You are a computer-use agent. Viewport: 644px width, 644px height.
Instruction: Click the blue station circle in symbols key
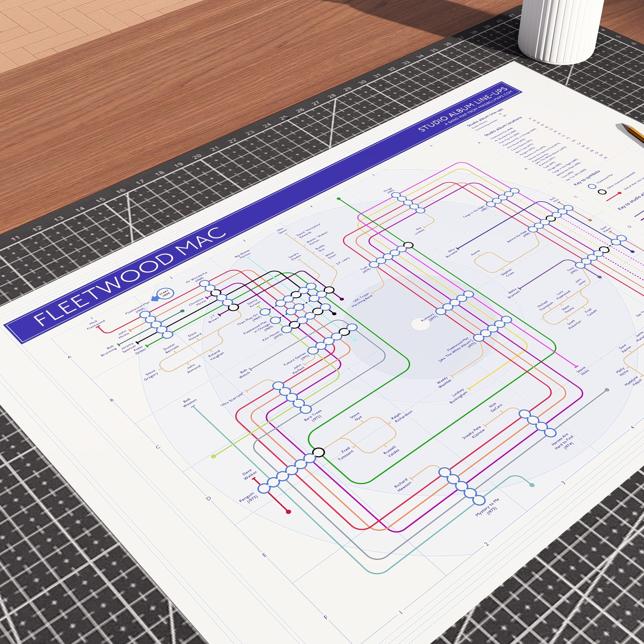[592, 186]
